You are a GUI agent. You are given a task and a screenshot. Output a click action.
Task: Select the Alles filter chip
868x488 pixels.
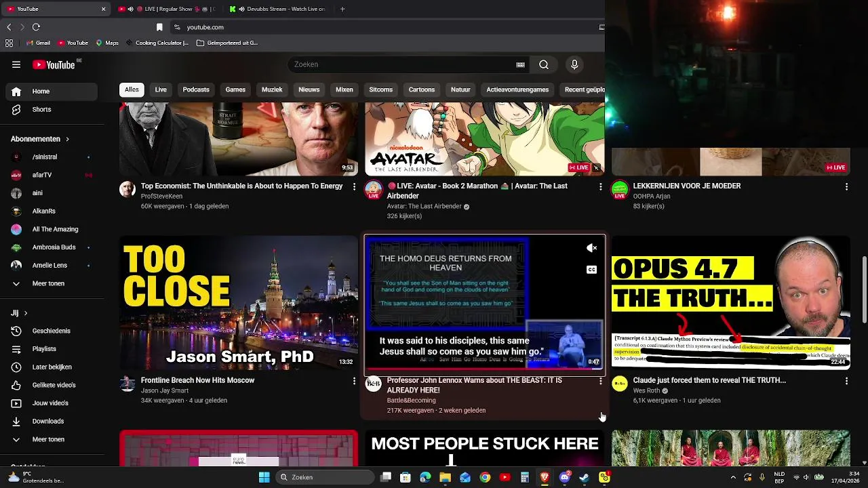coord(132,89)
